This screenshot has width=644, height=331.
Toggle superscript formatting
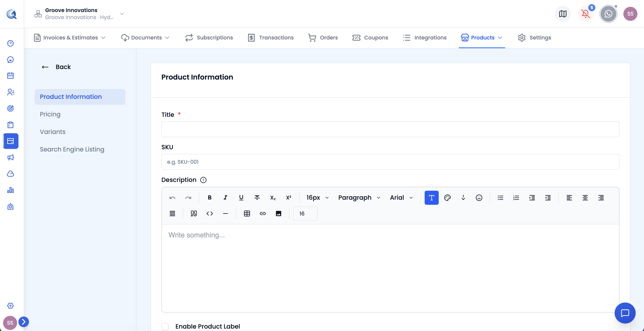pos(288,198)
